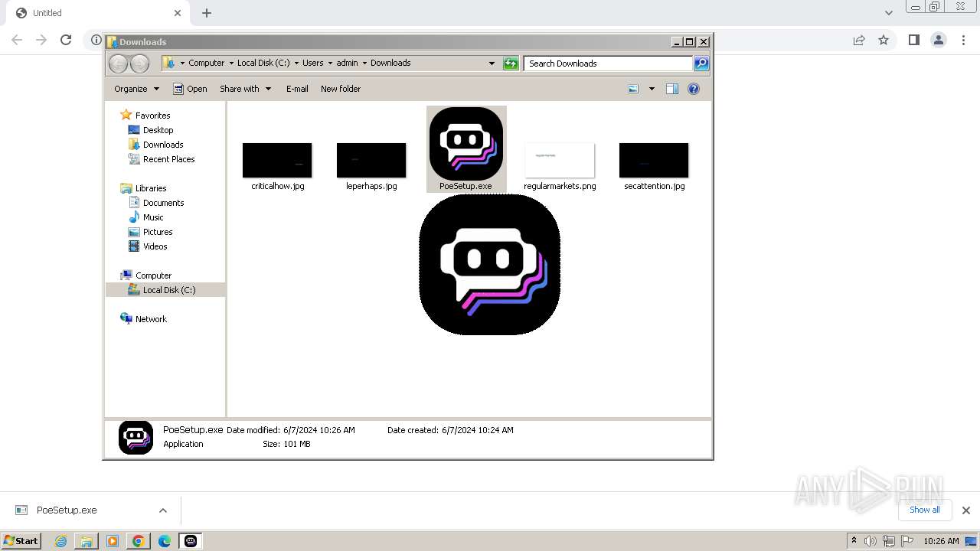Open the view options dropdown arrow

(652, 89)
